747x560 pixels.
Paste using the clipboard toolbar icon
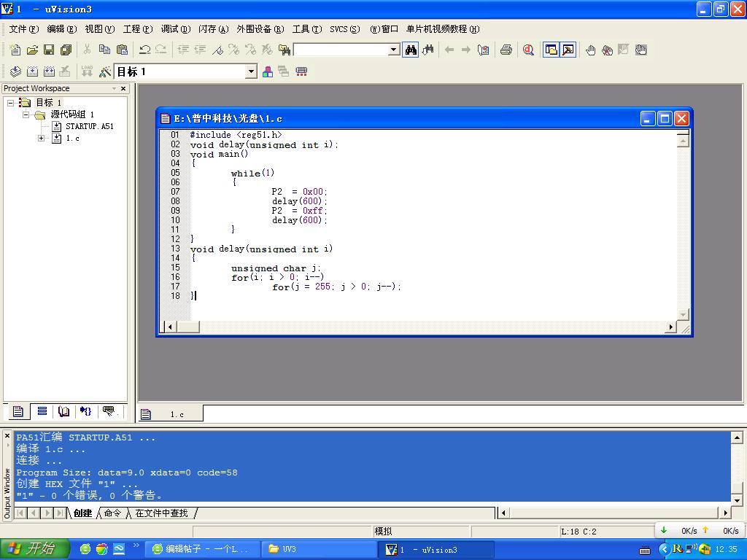click(x=122, y=50)
